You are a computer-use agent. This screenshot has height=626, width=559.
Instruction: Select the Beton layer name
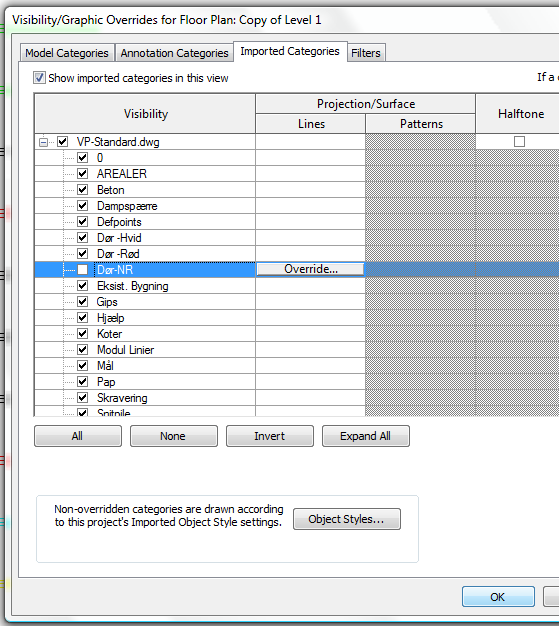111,190
